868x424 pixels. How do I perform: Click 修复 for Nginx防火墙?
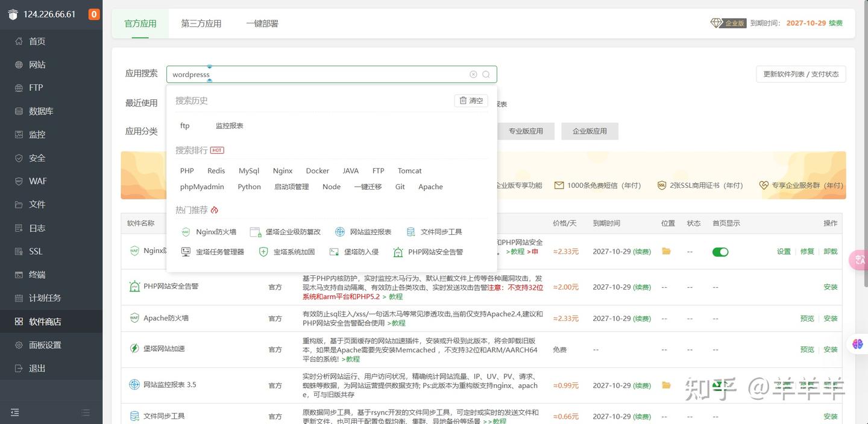click(807, 252)
